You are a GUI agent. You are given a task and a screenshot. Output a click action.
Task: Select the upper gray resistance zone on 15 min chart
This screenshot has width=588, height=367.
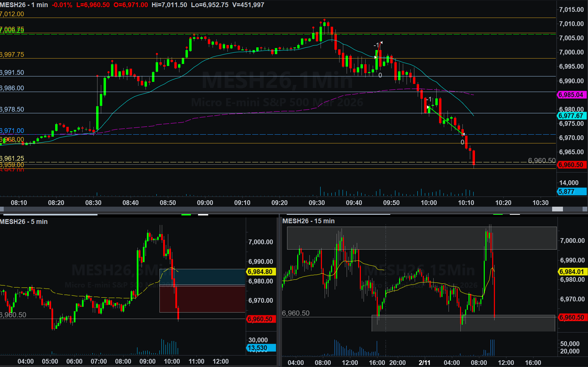(x=421, y=238)
